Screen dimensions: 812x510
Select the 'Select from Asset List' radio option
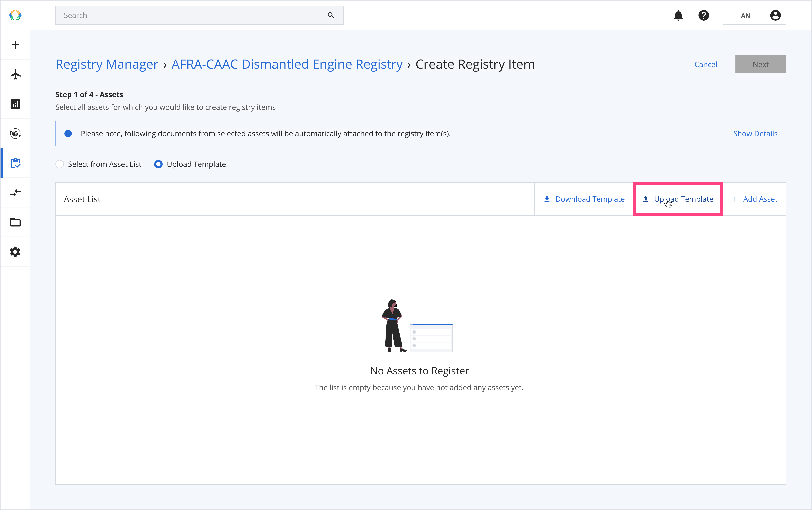(x=60, y=164)
